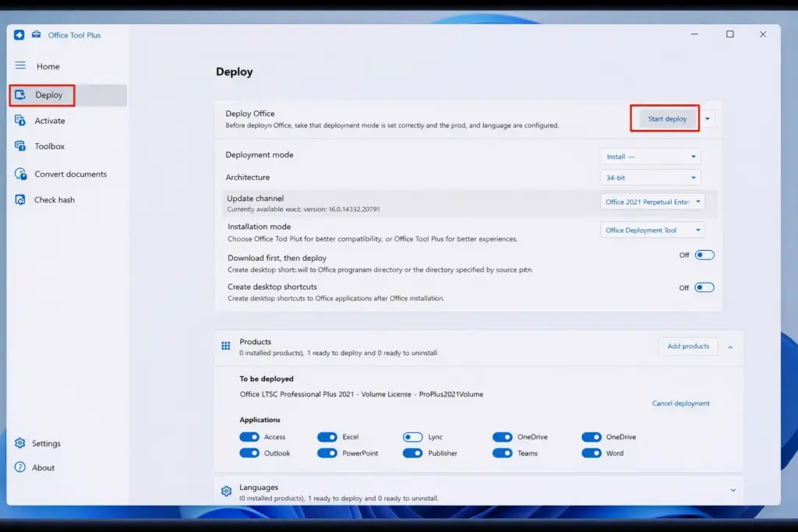Turn on Create desktop shortcuts toggle
This screenshot has height=532, width=798.
(x=704, y=287)
